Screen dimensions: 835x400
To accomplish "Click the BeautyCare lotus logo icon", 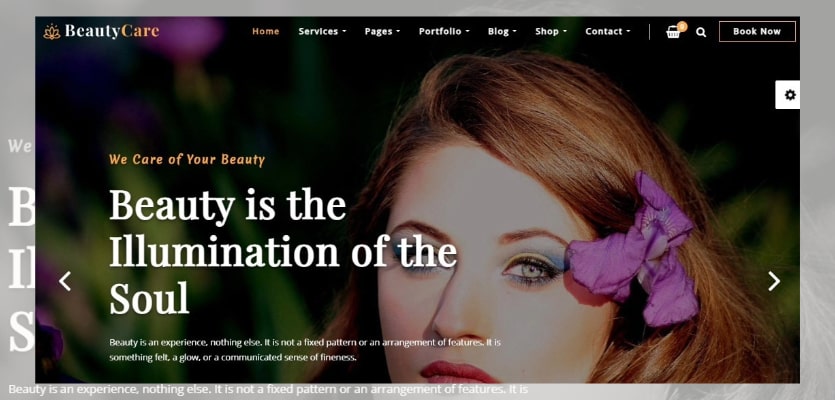I will pos(52,31).
